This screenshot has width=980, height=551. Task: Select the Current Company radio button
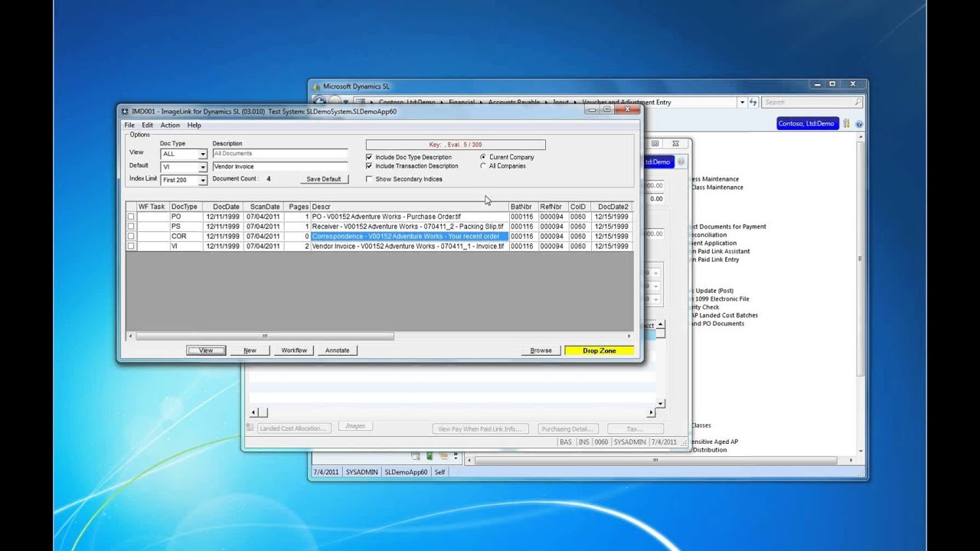483,157
